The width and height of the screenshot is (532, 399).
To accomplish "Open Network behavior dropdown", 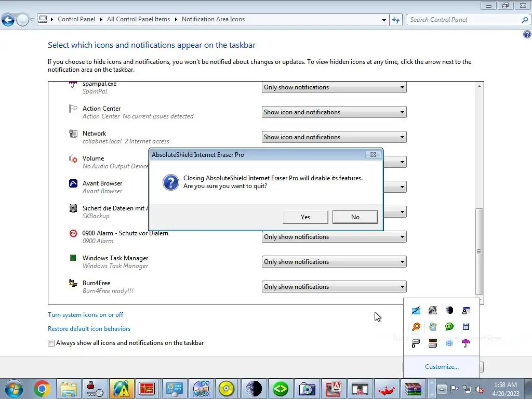I will pos(334,137).
